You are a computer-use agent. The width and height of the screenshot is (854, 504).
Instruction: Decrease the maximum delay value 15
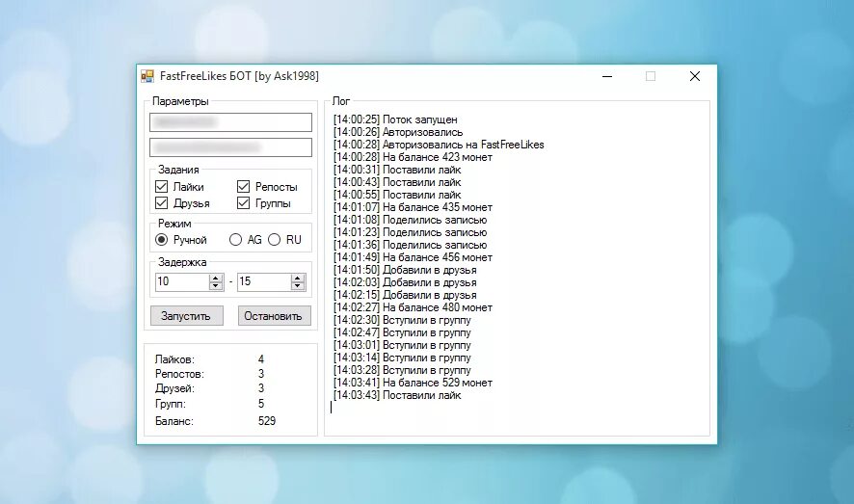click(x=298, y=286)
